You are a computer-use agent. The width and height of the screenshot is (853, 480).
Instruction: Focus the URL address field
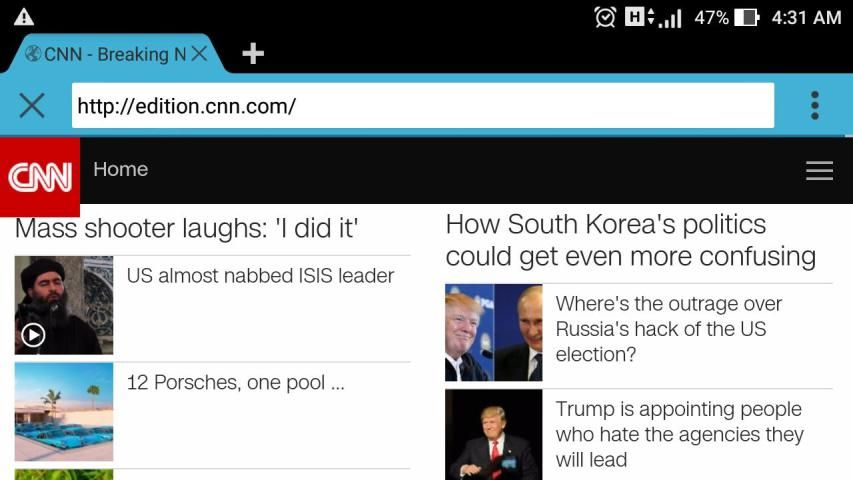point(423,106)
